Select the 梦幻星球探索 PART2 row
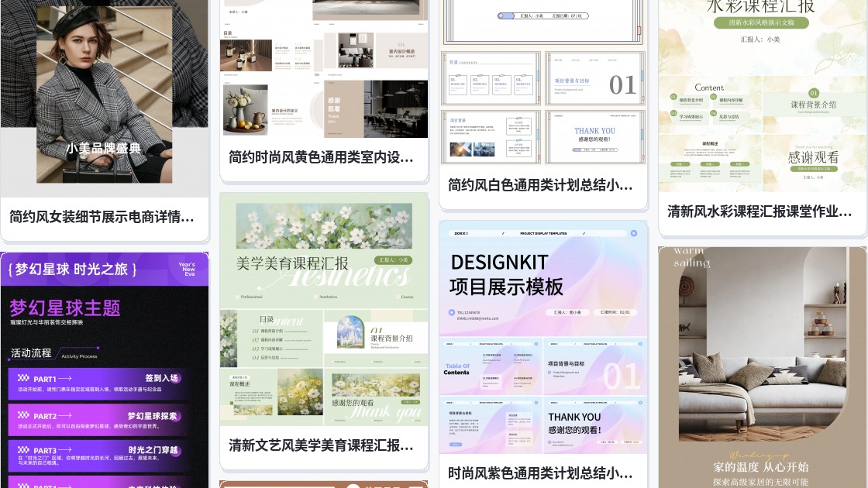The image size is (868, 488). pos(98,420)
